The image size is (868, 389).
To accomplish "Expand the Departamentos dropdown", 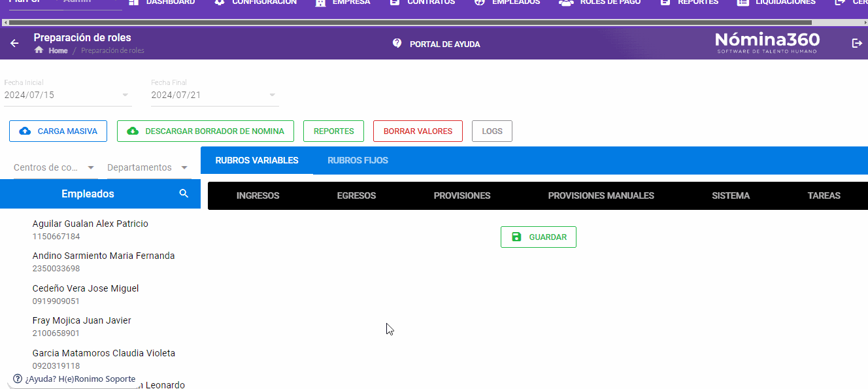I will pos(148,167).
